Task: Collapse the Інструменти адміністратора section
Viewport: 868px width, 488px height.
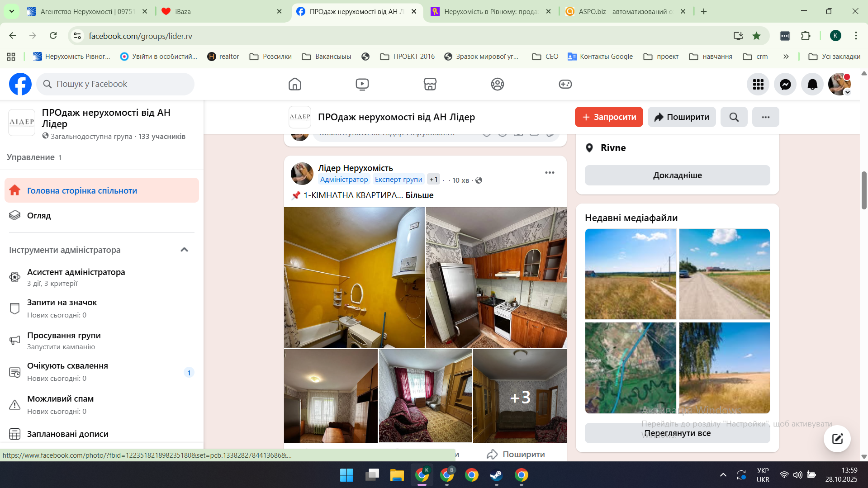Action: click(x=184, y=250)
